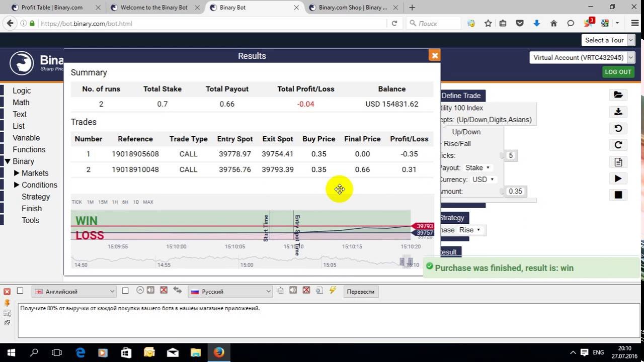This screenshot has width=644, height=362.
Task: Go to Firefox home page icon
Action: pos(554,23)
